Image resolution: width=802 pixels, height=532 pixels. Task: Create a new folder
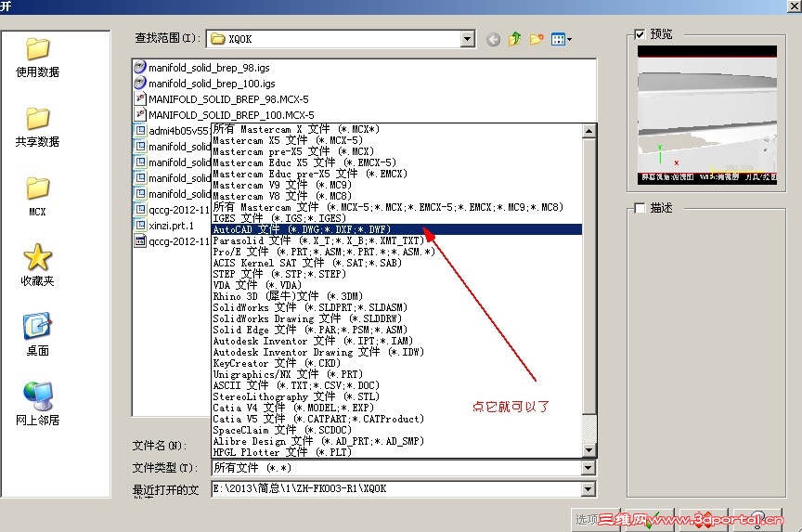pyautogui.click(x=536, y=39)
